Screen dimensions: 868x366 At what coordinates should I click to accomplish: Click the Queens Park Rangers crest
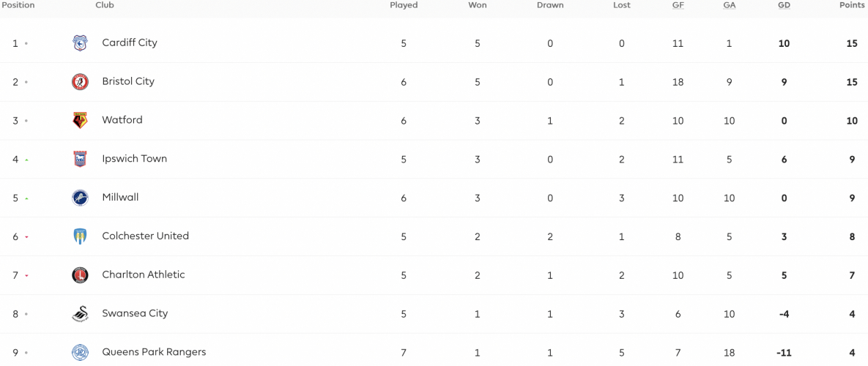[x=81, y=352]
